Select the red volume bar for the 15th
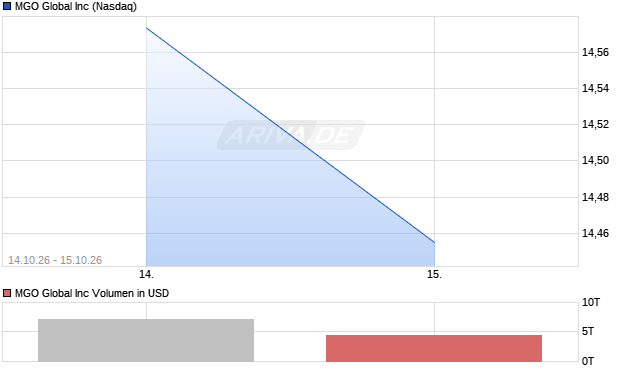The height and width of the screenshot is (371, 620). tap(434, 348)
